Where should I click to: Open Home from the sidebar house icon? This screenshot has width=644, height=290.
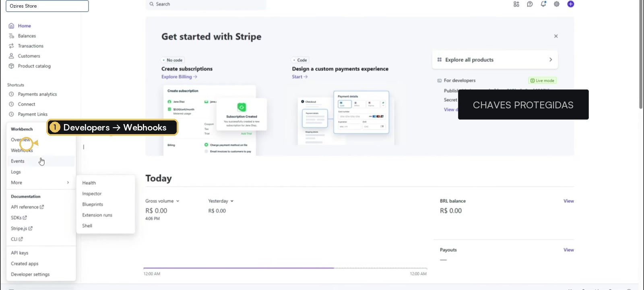coord(11,26)
